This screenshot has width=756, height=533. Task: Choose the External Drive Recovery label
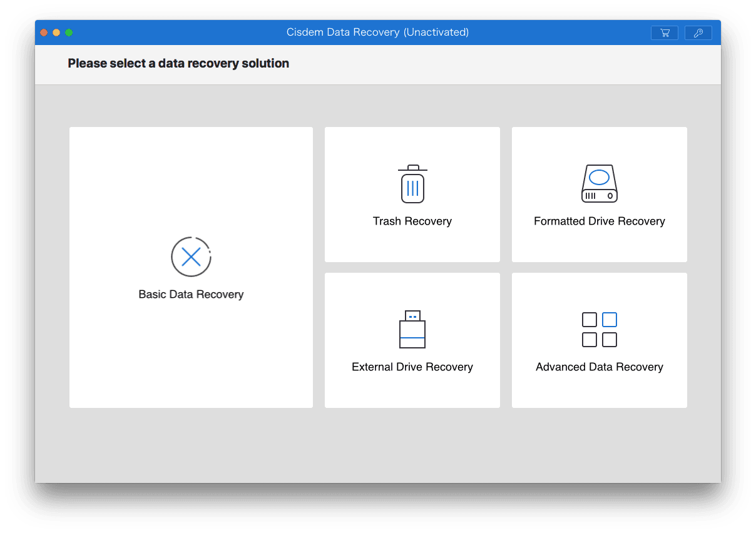(x=412, y=367)
